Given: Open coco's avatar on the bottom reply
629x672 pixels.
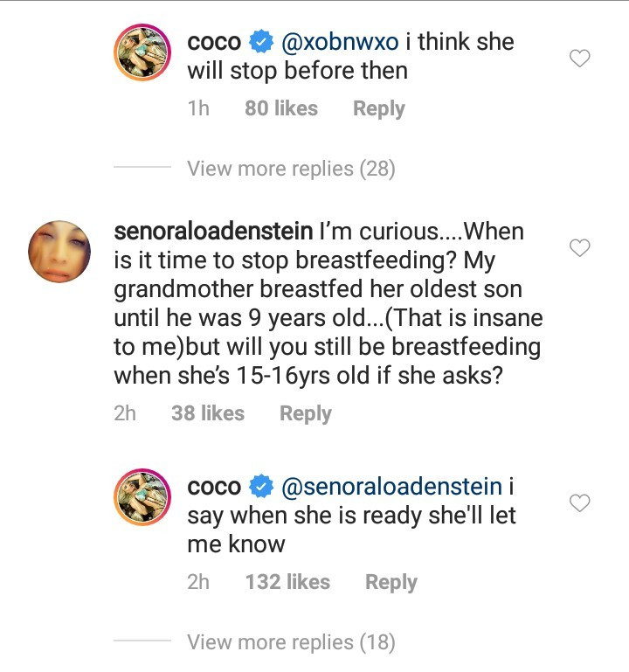Looking at the screenshot, I should [143, 502].
